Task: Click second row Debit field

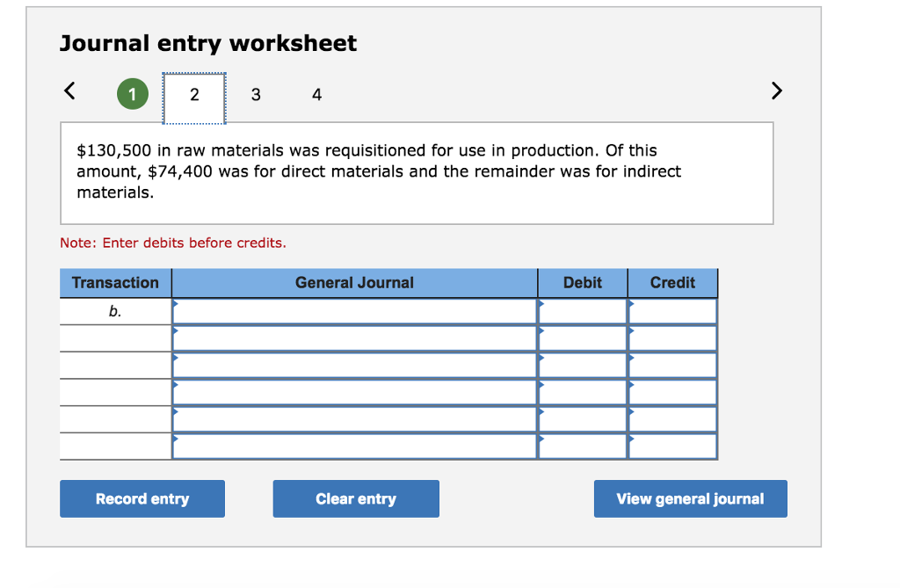Action: pos(583,338)
